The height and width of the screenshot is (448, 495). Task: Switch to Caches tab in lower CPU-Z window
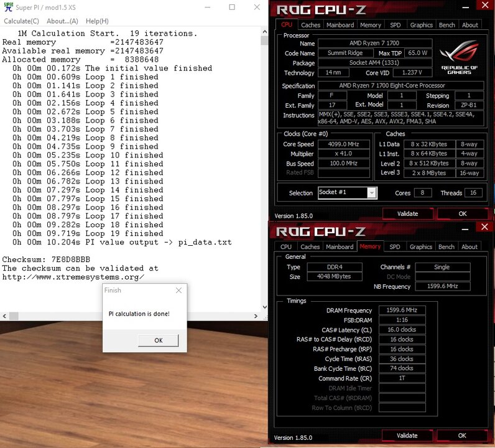coord(310,247)
